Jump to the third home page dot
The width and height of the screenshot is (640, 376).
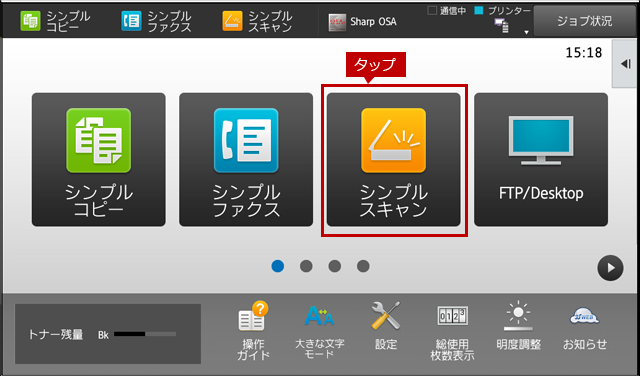(x=335, y=266)
